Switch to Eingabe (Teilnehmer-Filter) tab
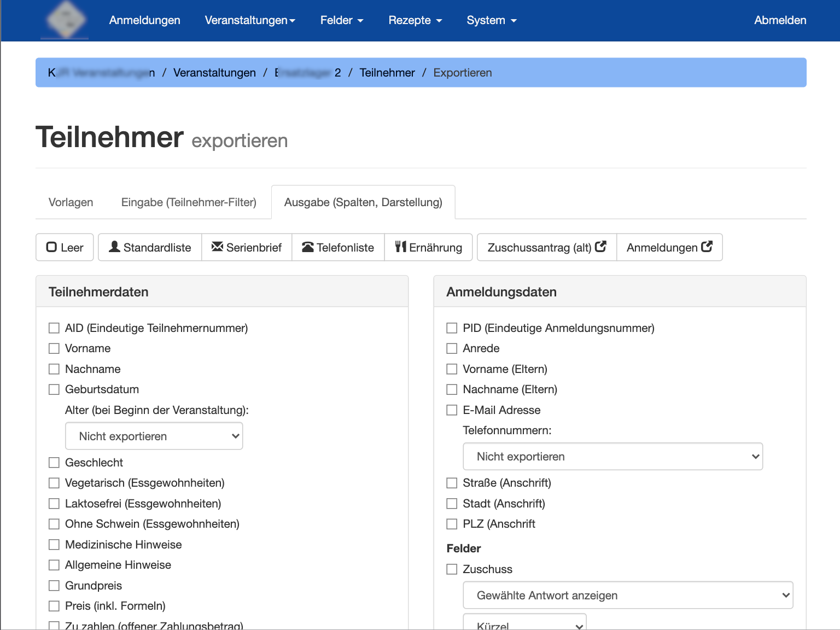Image resolution: width=840 pixels, height=630 pixels. tap(189, 202)
